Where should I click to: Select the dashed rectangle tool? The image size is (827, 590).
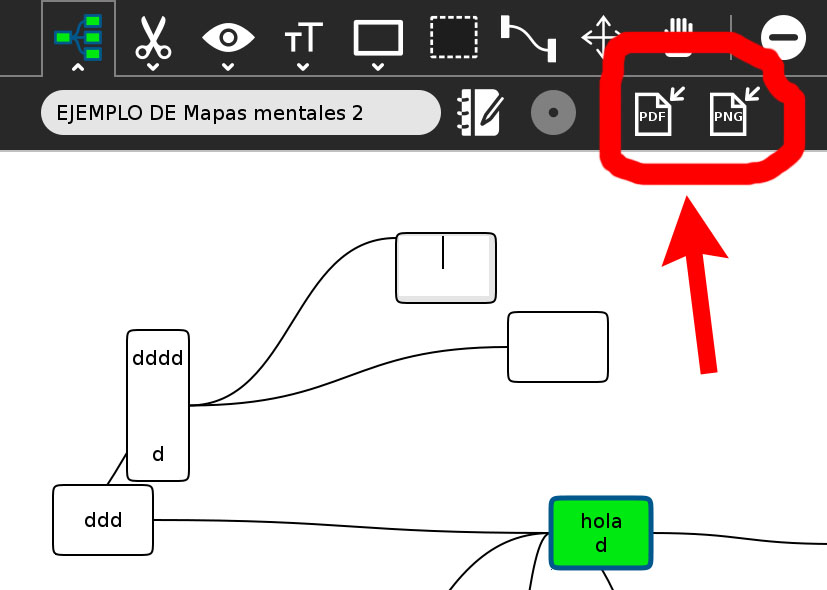click(454, 37)
